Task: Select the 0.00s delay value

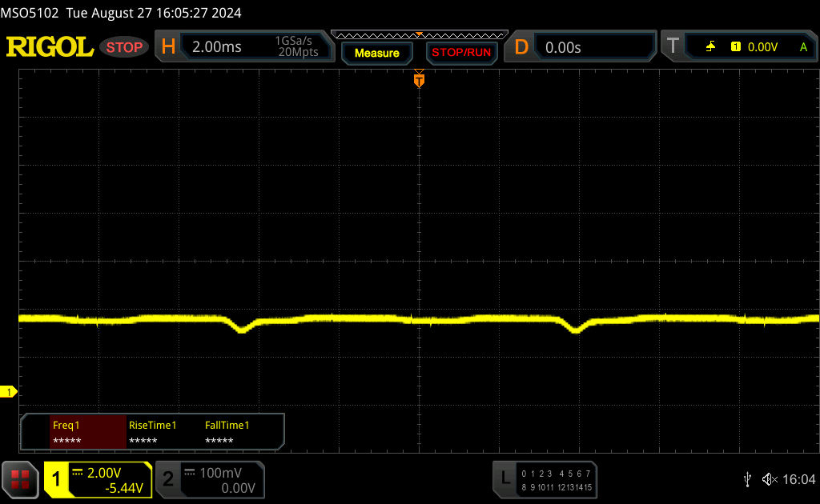Action: click(x=563, y=47)
